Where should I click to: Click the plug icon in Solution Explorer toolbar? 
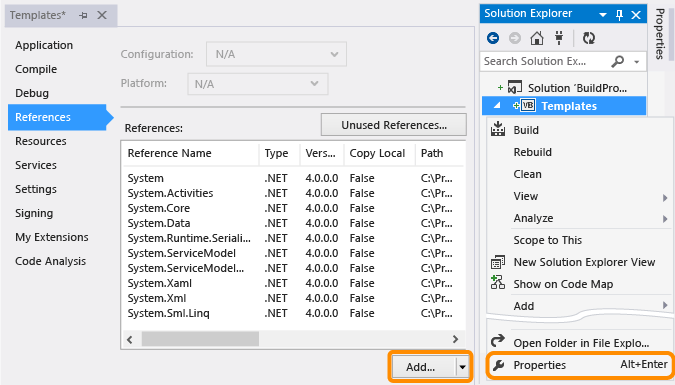559,38
